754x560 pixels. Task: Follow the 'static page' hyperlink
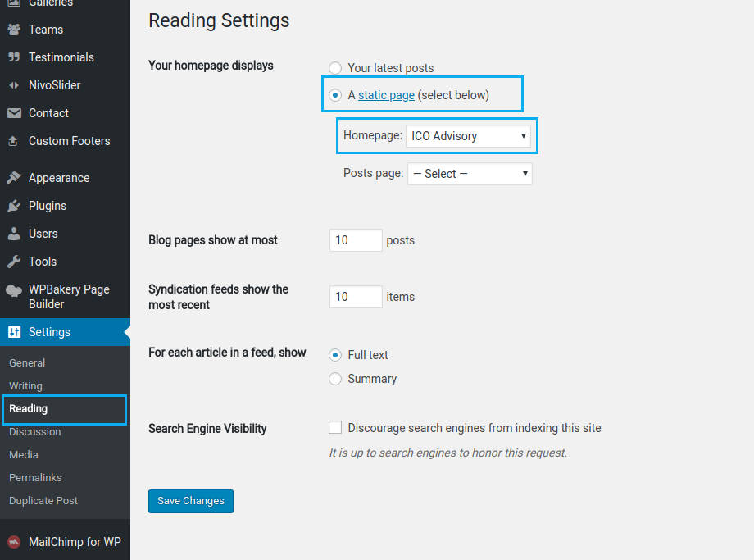coord(386,95)
